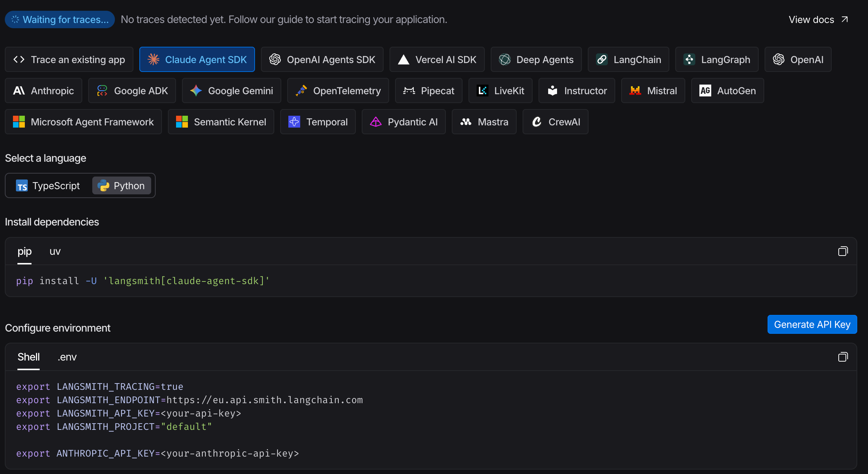Viewport: 868px width, 474px height.
Task: Choose Trace an existing app
Action: pyautogui.click(x=69, y=59)
